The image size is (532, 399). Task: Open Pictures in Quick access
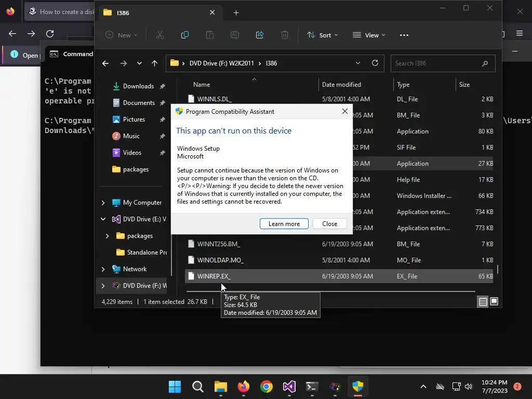point(134,119)
